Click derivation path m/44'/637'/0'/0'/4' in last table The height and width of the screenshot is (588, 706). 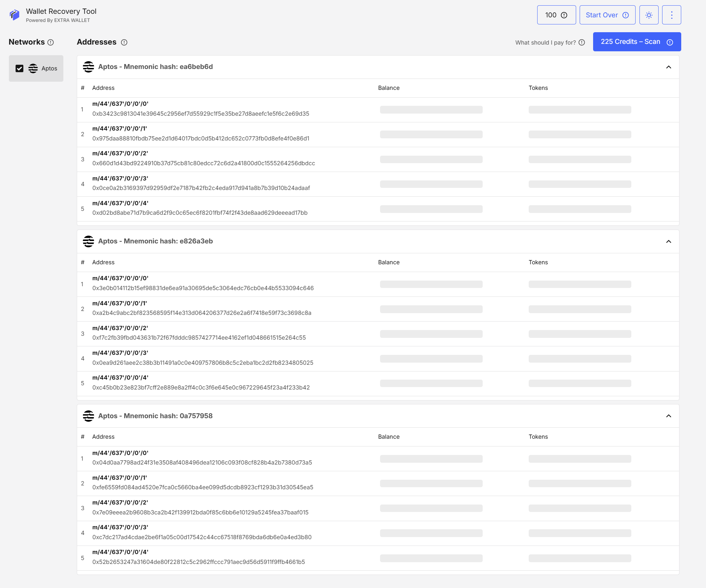tap(120, 552)
